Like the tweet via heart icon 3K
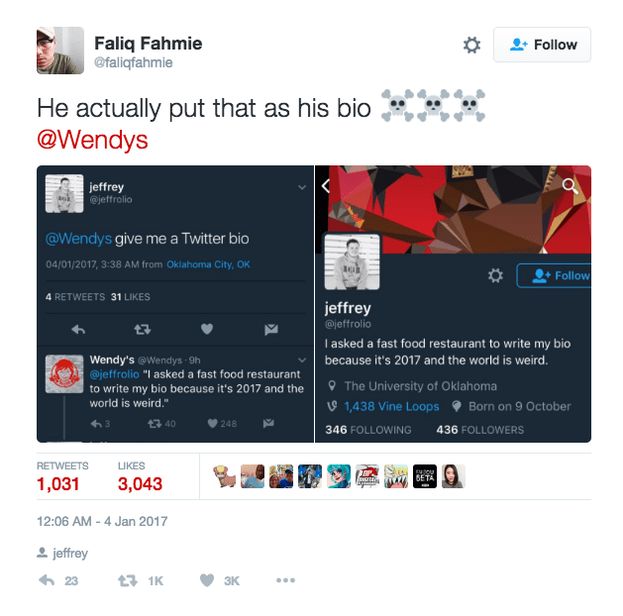The image size is (623, 616). [x=207, y=581]
